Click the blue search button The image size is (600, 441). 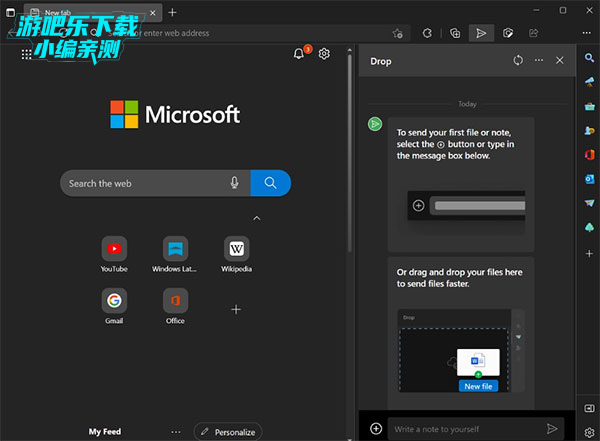point(270,183)
